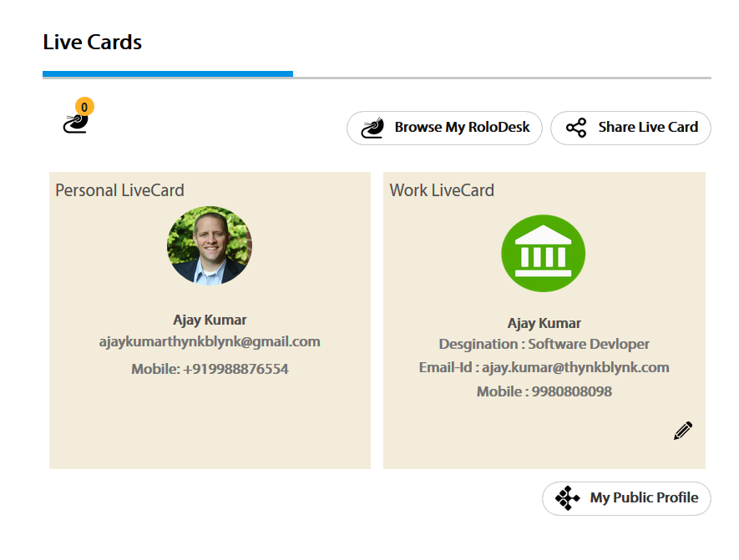
Task: Select the Work LiveCard title
Action: tap(442, 190)
